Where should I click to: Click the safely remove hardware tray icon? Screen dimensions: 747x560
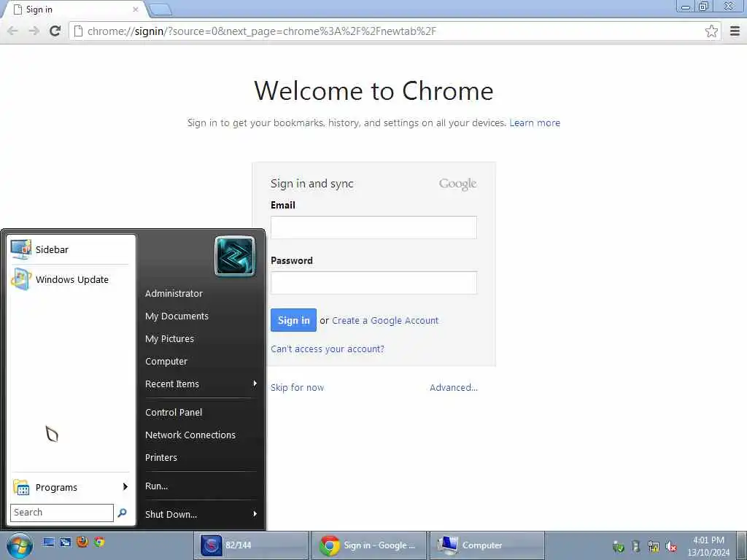click(635, 546)
